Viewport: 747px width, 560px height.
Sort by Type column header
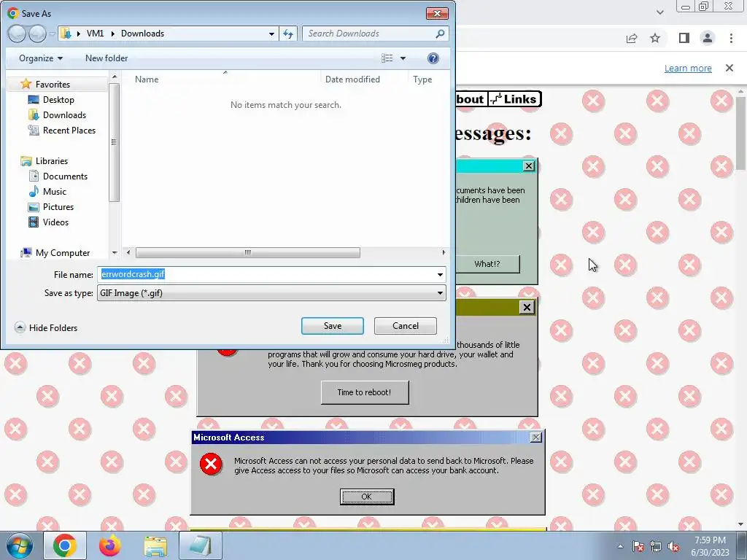(x=422, y=79)
